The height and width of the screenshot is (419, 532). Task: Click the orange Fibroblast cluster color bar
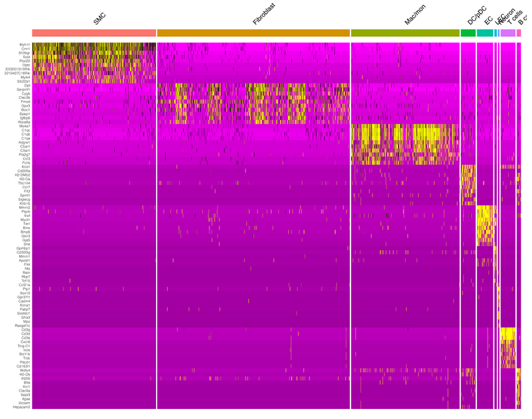(253, 33)
